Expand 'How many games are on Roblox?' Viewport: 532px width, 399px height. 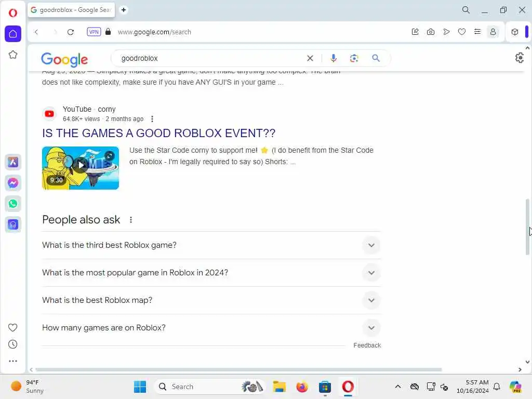[x=211, y=328]
